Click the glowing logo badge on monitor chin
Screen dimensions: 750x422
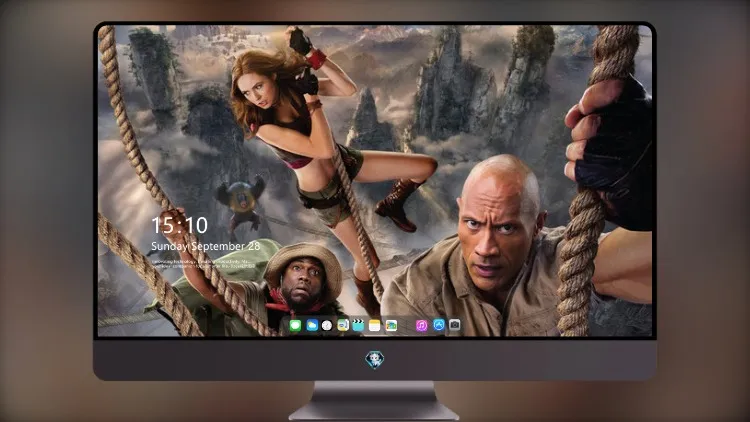point(375,359)
